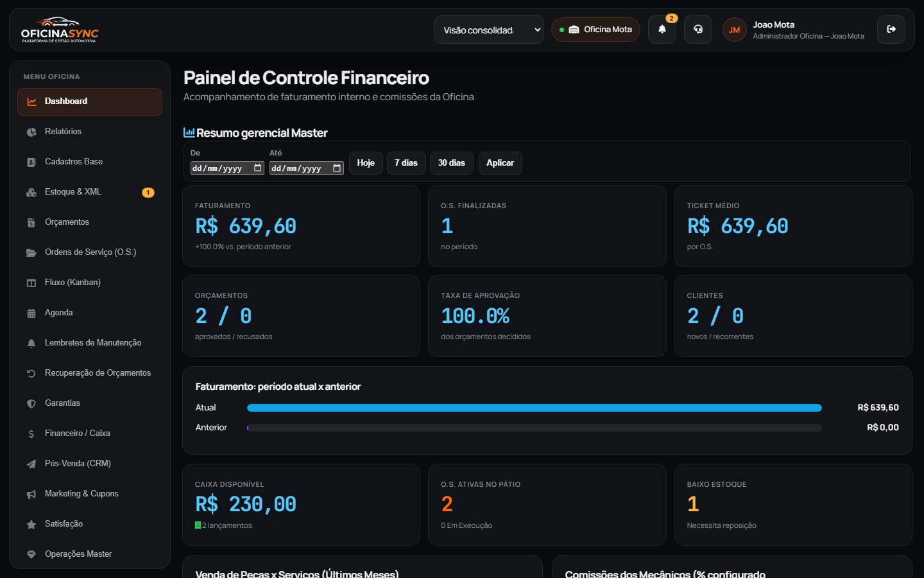Click the Garantias shield icon
924x578 pixels.
31,403
